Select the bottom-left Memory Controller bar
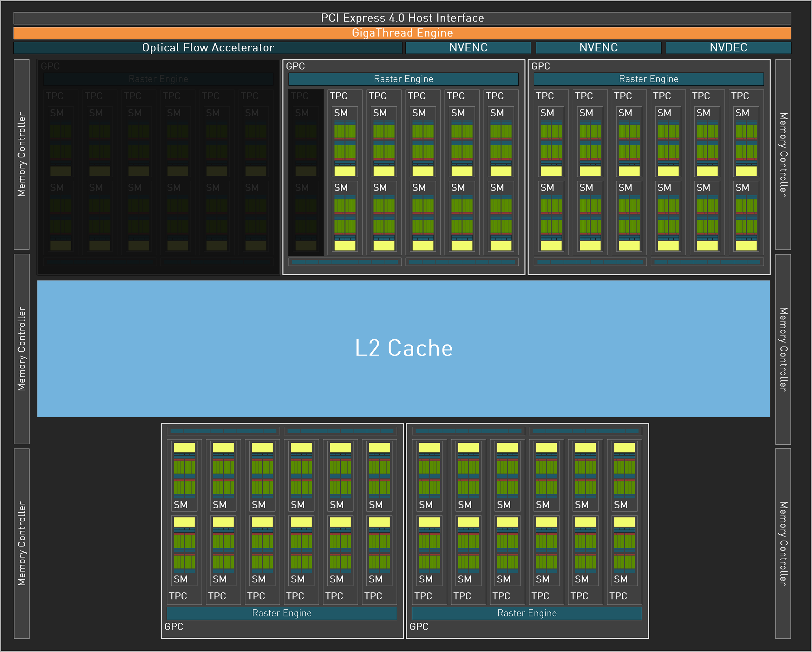 [22, 543]
